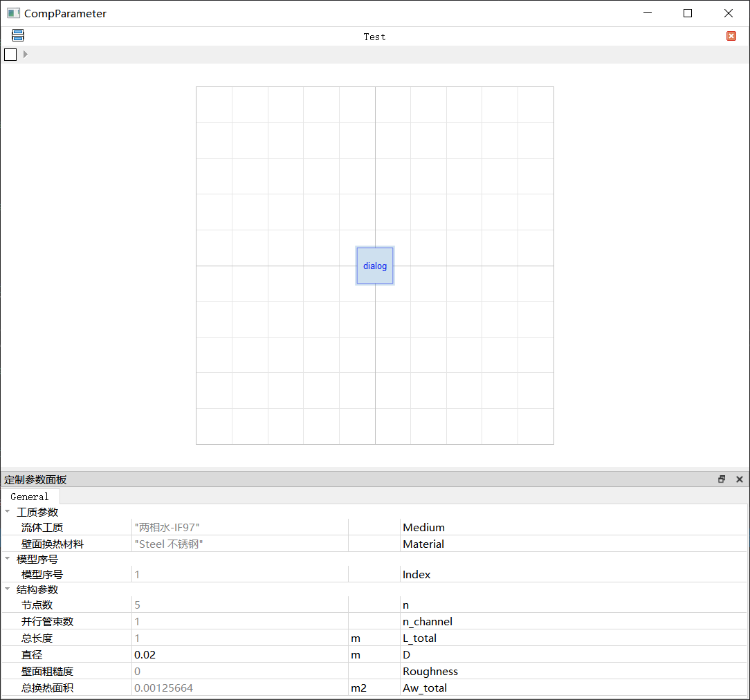
Task: Click the gray breadcrumb arrow next to checkbox
Action: (26, 55)
